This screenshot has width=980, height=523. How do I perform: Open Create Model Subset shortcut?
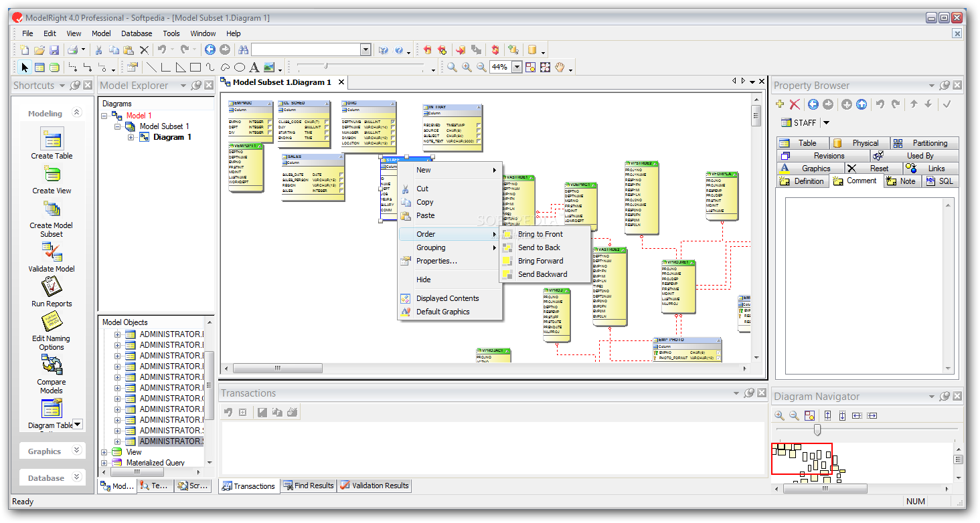(x=52, y=209)
